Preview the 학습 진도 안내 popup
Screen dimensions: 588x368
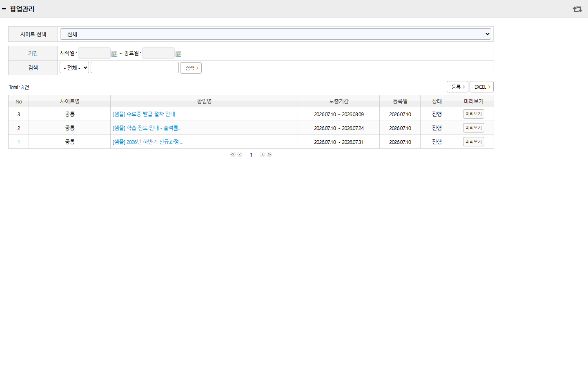[473, 128]
